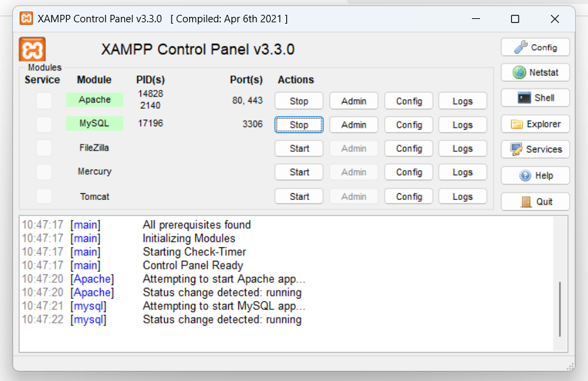Stop the MySQL module
The height and width of the screenshot is (381, 588).
pyautogui.click(x=299, y=124)
